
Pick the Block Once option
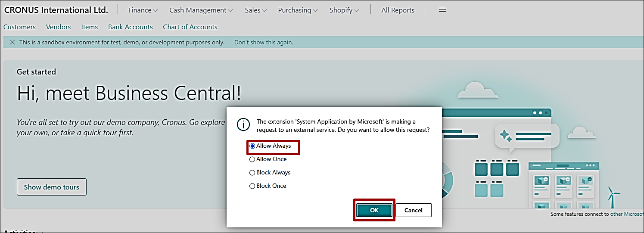click(x=252, y=186)
